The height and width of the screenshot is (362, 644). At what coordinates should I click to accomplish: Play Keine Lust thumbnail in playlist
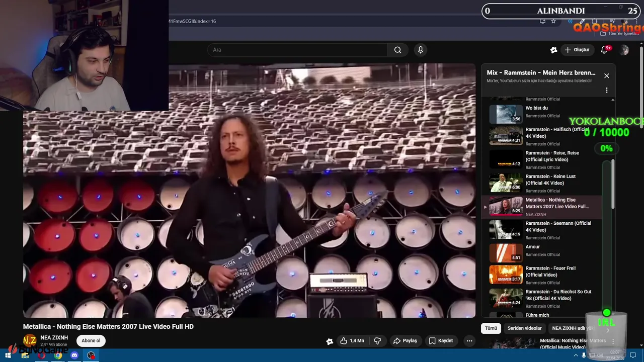pyautogui.click(x=506, y=183)
